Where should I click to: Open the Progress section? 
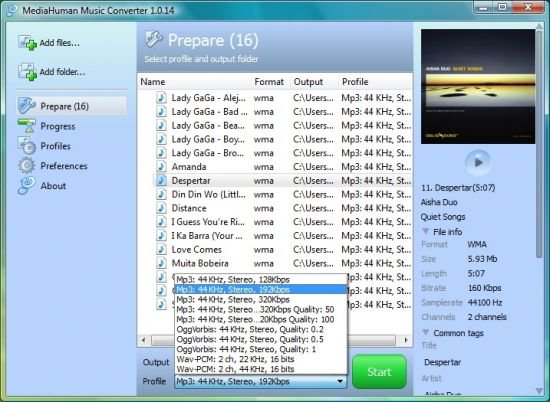point(58,126)
